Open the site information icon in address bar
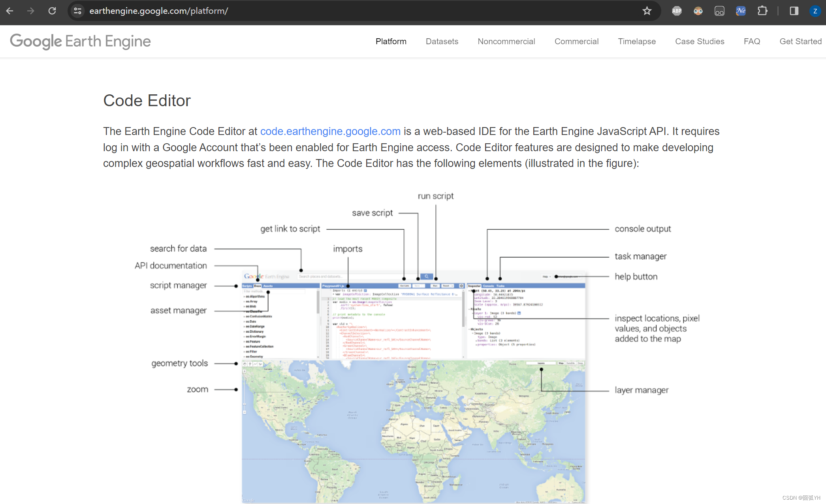The width and height of the screenshot is (826, 504). (x=78, y=11)
